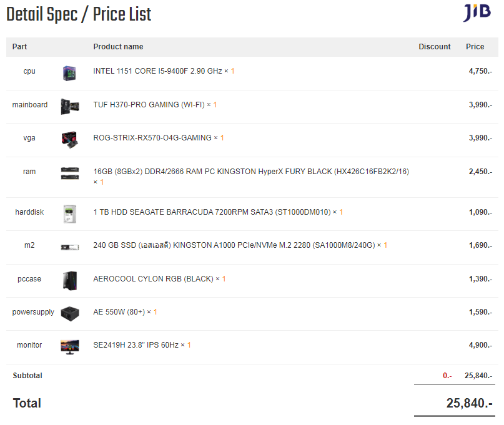Click the TUF H370 mainboard product image

69,106
